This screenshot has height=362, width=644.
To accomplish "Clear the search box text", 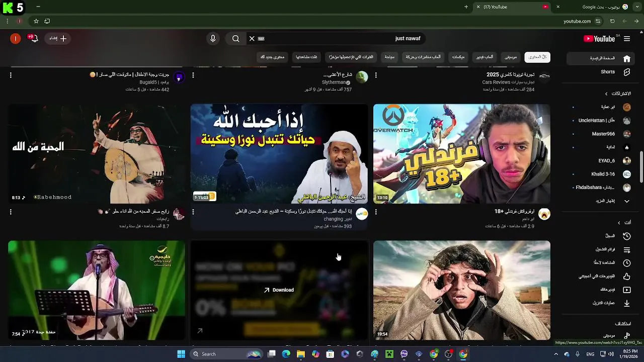I will 252,39.
